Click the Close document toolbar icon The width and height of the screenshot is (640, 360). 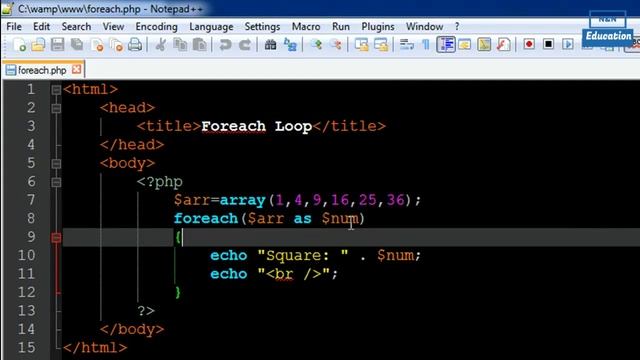[97, 44]
